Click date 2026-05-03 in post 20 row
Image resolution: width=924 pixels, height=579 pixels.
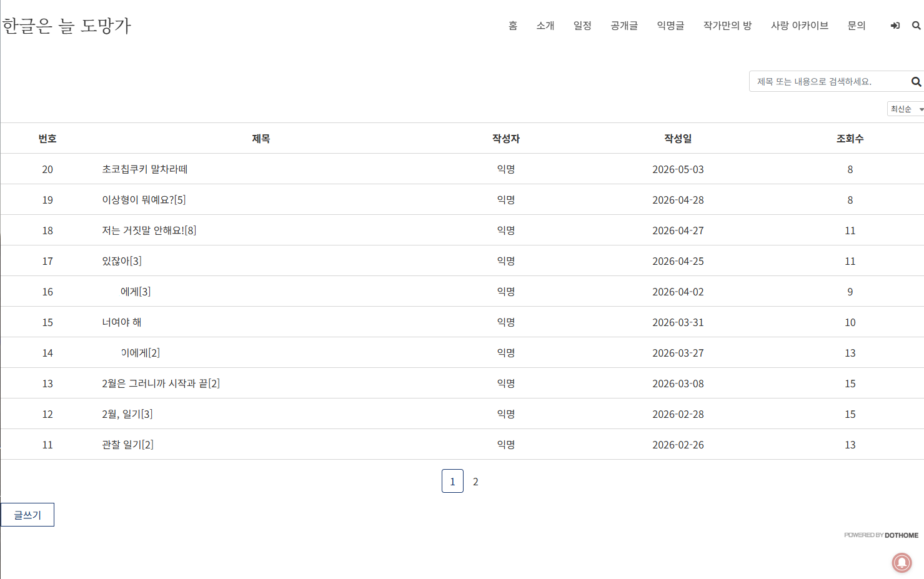[x=678, y=169]
